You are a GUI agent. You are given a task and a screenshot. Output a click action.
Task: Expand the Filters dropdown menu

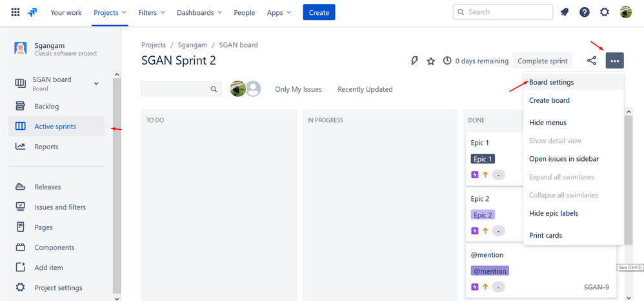click(152, 13)
